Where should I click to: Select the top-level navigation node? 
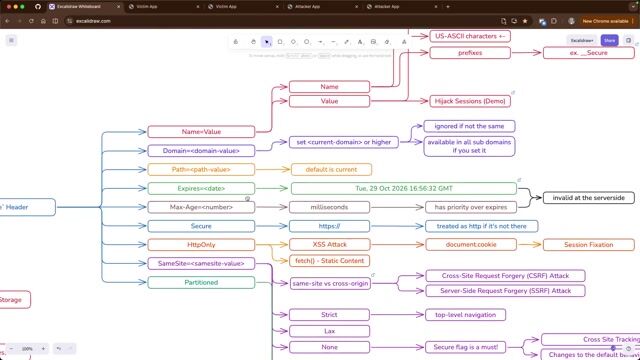[465, 315]
